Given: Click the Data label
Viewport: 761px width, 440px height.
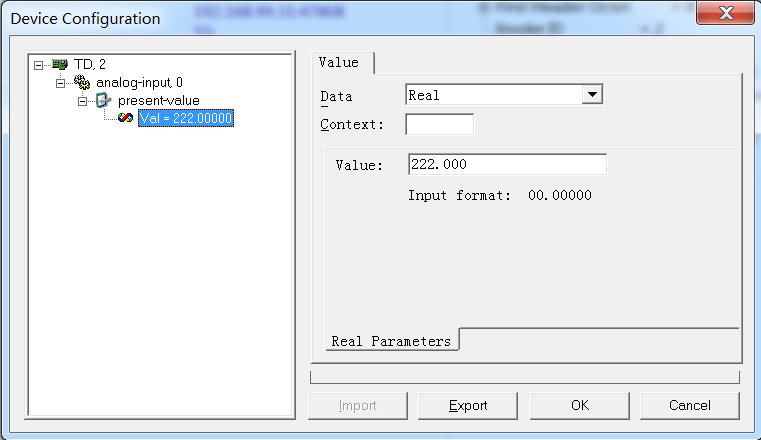Looking at the screenshot, I should coord(336,97).
